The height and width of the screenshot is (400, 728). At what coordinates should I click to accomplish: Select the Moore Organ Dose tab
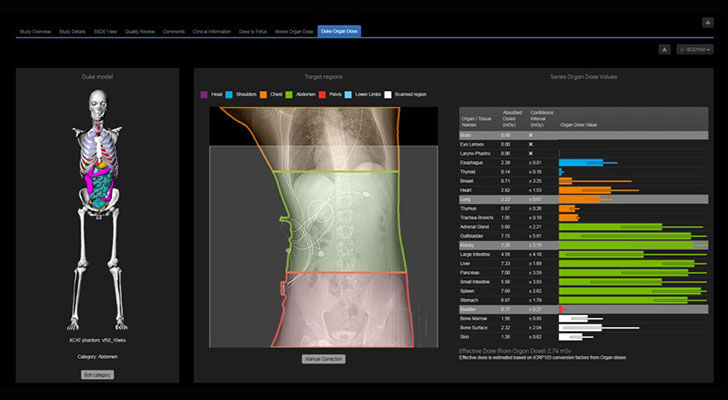(294, 32)
